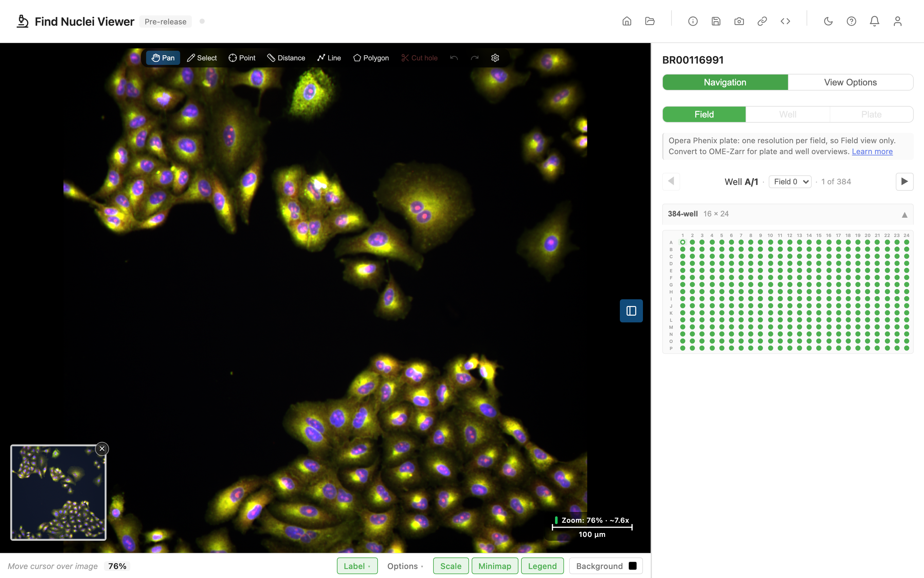Screen dimensions: 924x578
Task: Choose the Select tool
Action: (x=201, y=58)
